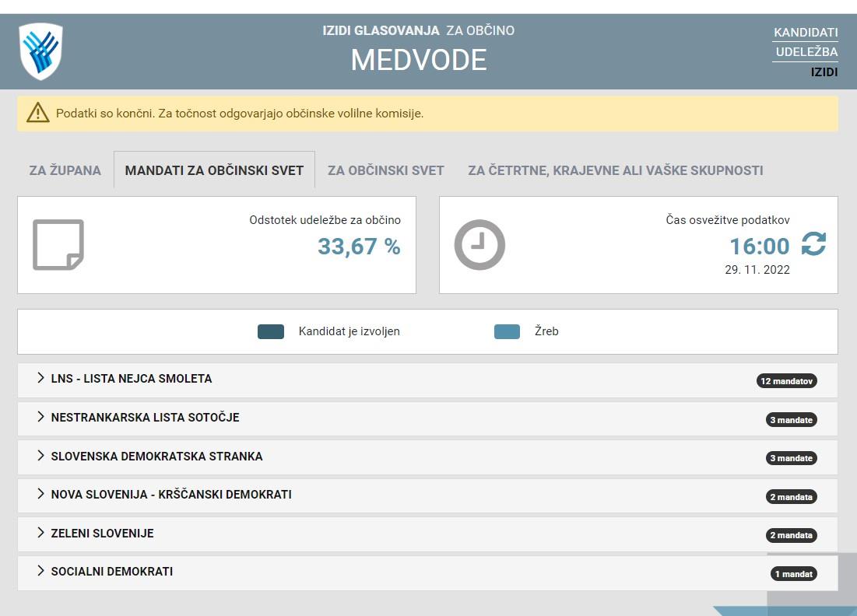This screenshot has height=616, width=857.
Task: Click the 'Čas osvežitve podatkov' label
Action: [x=728, y=220]
